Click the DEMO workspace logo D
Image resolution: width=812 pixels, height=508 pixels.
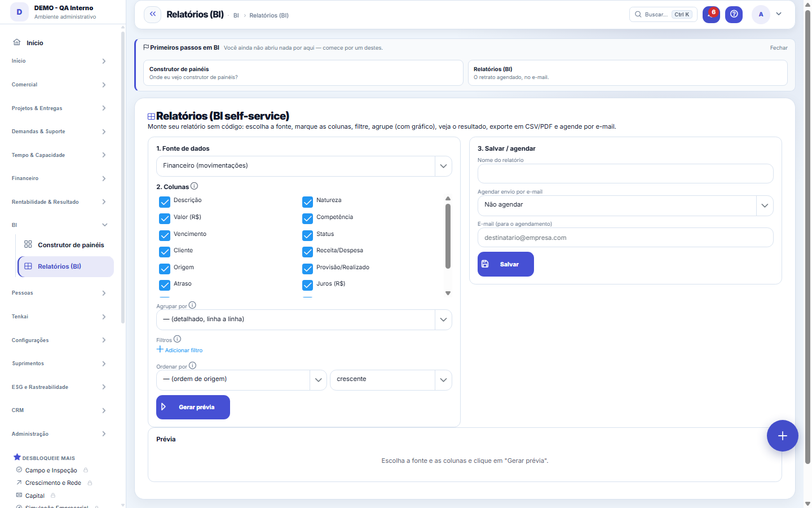(19, 12)
